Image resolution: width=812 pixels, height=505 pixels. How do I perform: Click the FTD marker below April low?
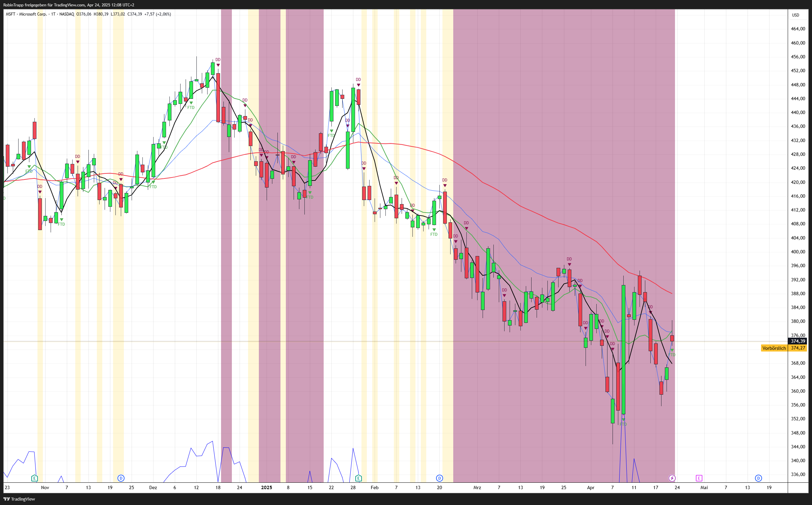[623, 424]
